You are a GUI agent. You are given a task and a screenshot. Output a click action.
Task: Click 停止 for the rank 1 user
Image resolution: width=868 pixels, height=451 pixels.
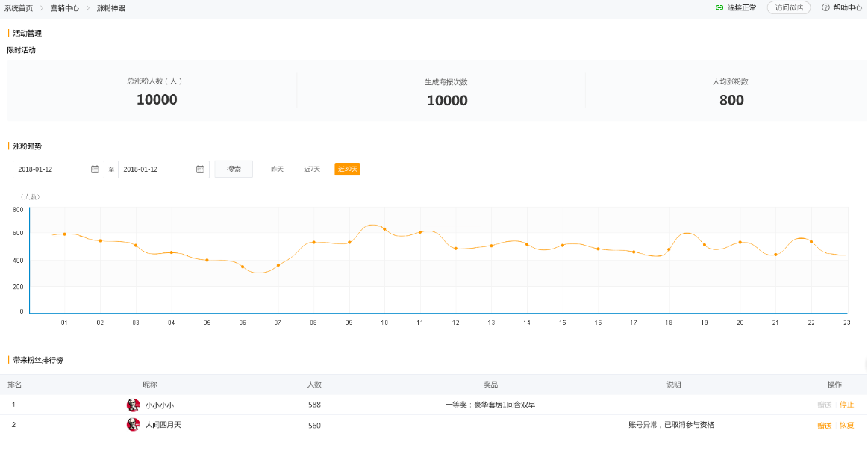point(846,405)
